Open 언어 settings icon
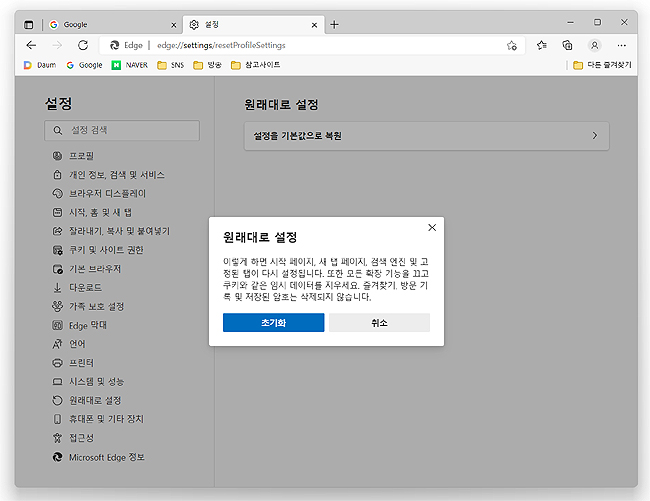The image size is (650, 501). tap(57, 344)
